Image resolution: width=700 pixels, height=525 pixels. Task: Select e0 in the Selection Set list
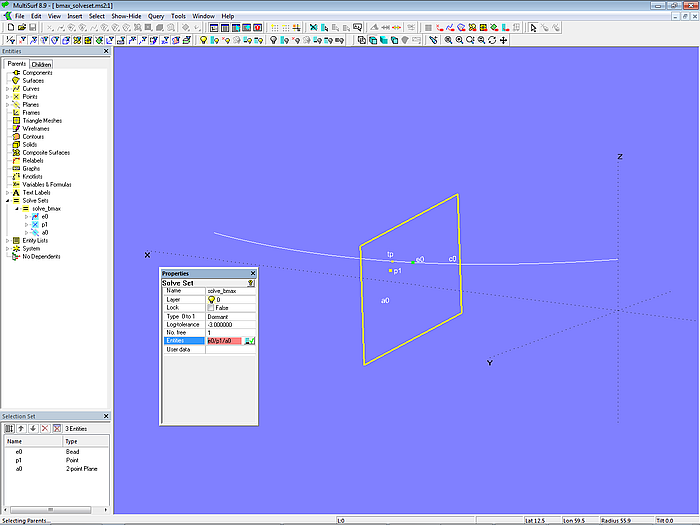[x=18, y=452]
